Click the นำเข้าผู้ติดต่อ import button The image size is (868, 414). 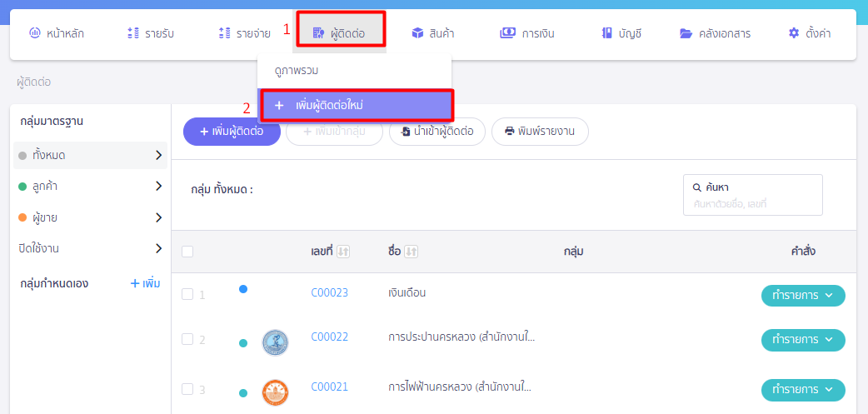(437, 132)
